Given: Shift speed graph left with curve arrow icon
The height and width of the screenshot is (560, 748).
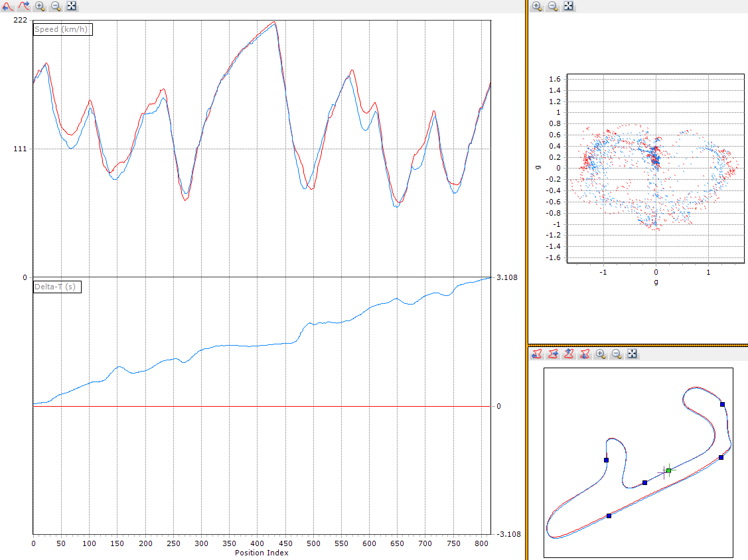Looking at the screenshot, I should click(8, 6).
